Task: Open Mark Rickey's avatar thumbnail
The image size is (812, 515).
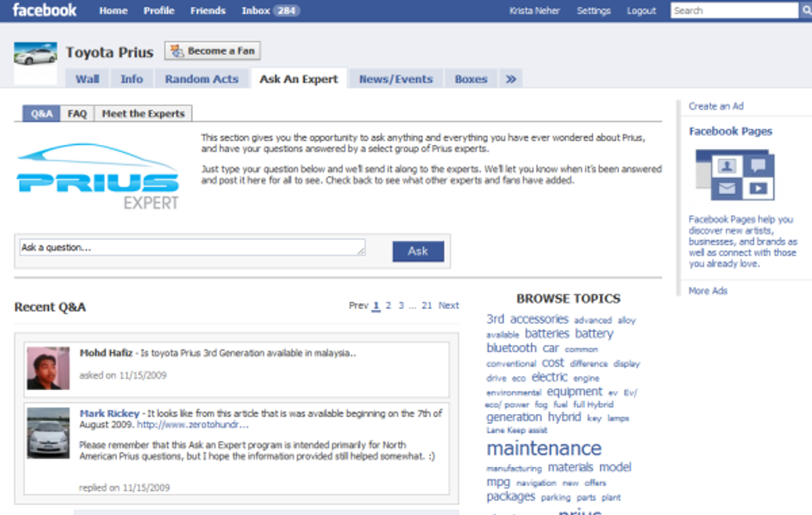Action: [x=48, y=431]
